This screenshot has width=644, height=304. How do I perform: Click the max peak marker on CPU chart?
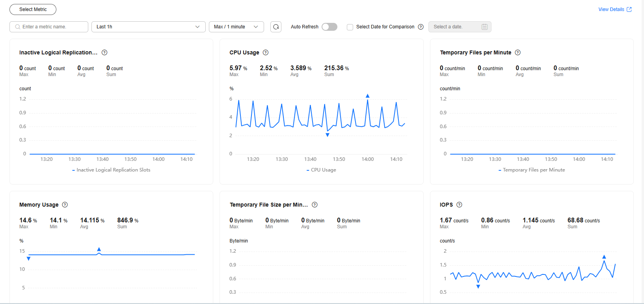tap(367, 96)
